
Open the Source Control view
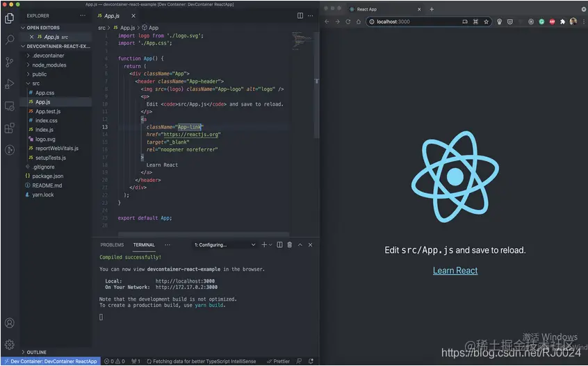(10, 62)
